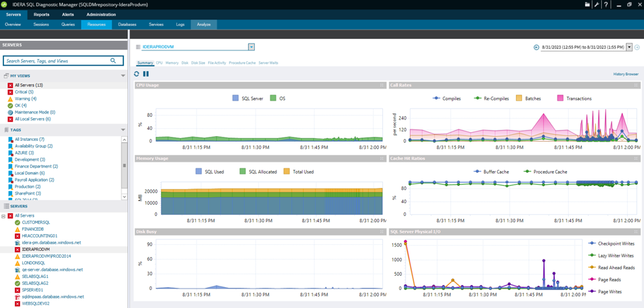Click the Search Servers, Tags, and Views field

[57, 61]
